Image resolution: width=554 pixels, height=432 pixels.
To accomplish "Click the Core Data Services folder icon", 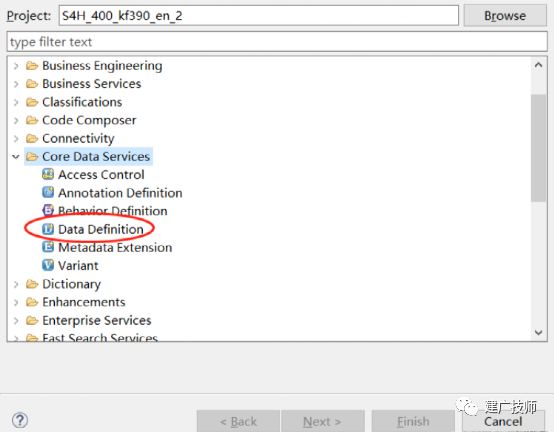I will 32,156.
